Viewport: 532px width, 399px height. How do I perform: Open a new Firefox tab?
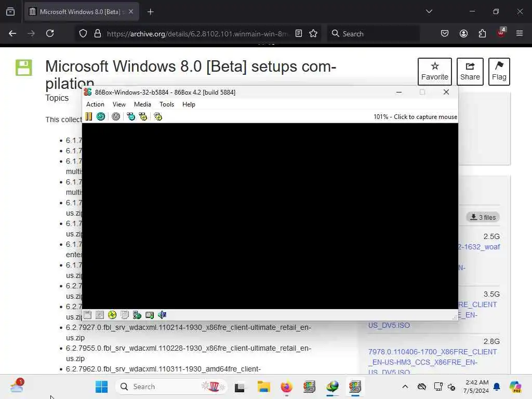[x=150, y=12]
